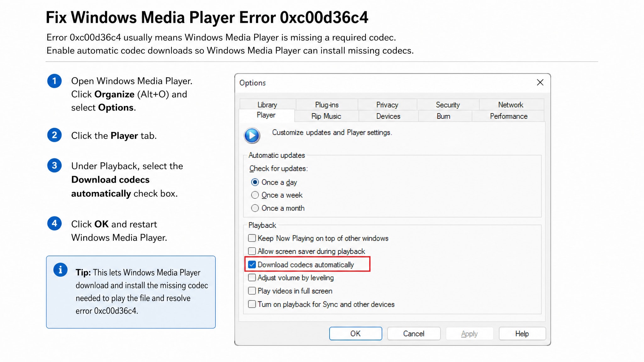644x362 pixels.
Task: Click the bold 'Download codecs' text in step 3
Action: point(110,180)
